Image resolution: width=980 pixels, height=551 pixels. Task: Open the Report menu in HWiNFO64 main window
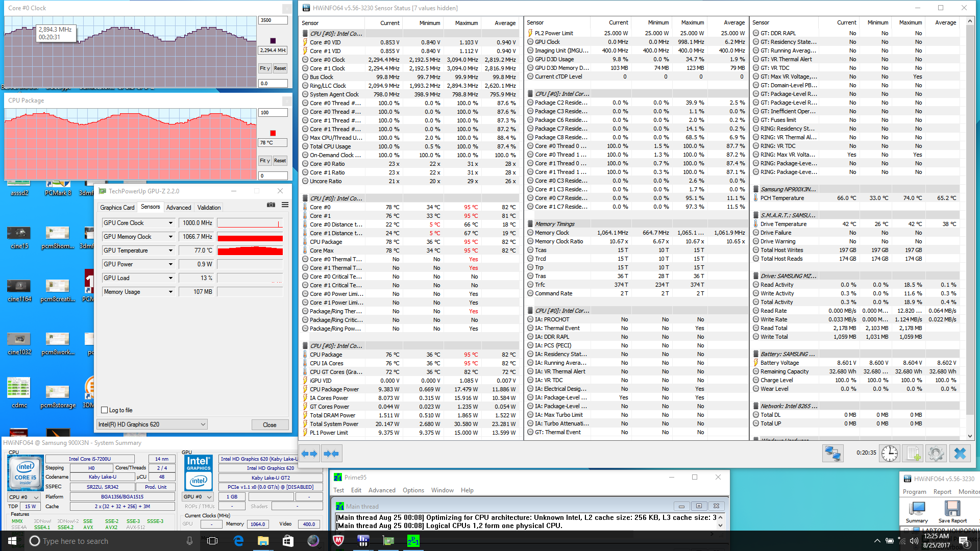click(942, 492)
